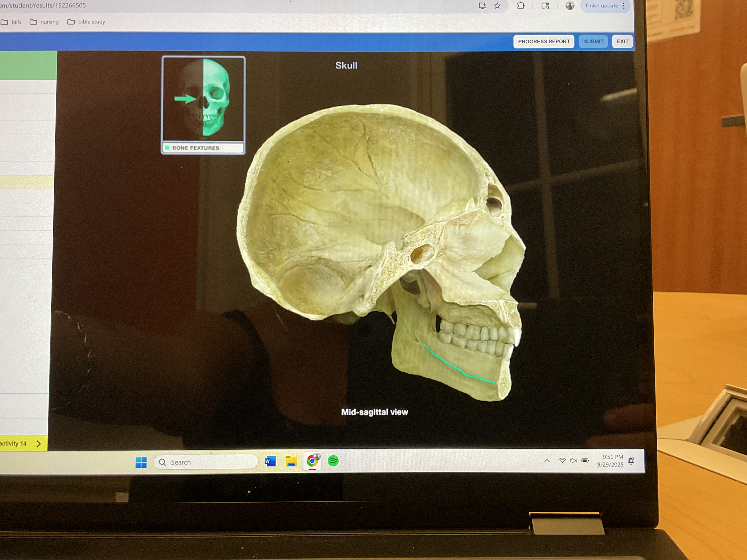Screen dimensions: 747x560
Task: Show hidden icons with tray chevron
Action: (x=547, y=461)
